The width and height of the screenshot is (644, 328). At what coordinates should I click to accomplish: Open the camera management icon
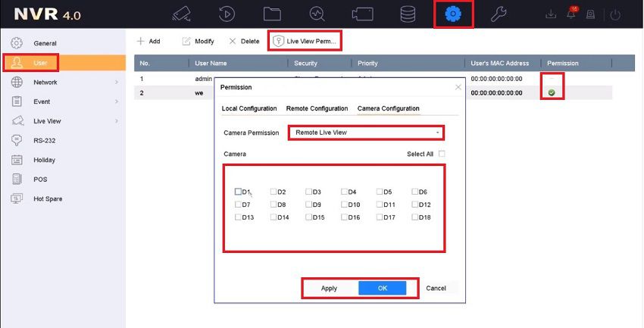363,14
